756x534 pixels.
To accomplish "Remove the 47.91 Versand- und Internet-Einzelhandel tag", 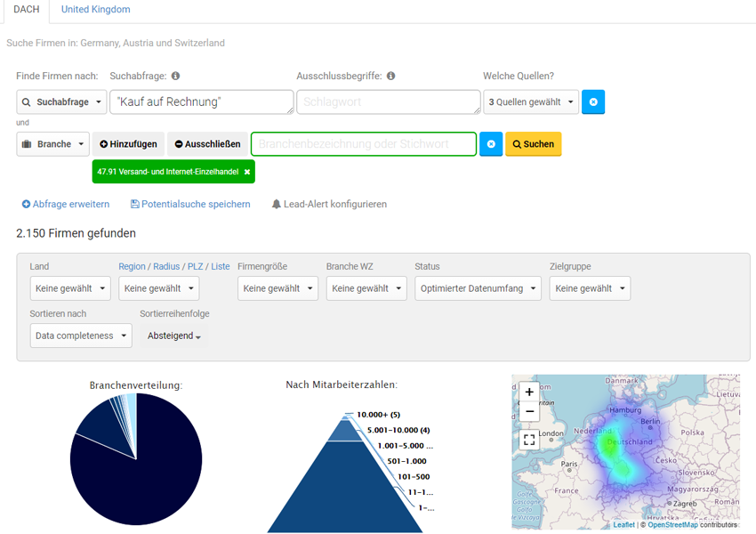I will (247, 172).
